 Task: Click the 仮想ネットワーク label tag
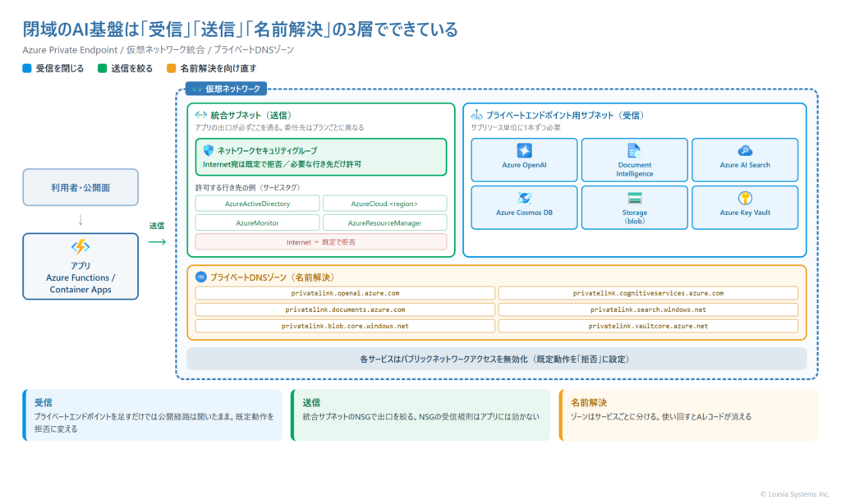tap(227, 89)
